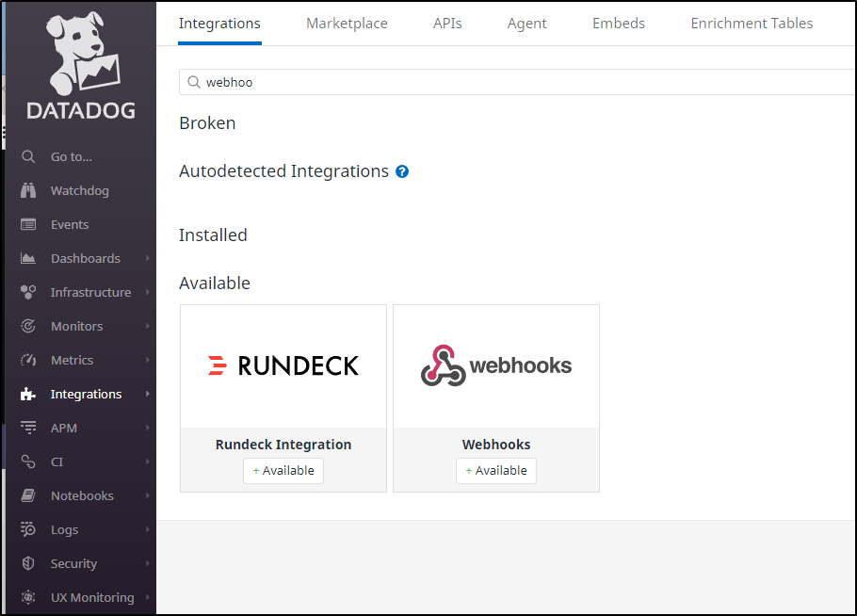
Task: Select Logs label in the sidebar
Action: pyautogui.click(x=64, y=529)
